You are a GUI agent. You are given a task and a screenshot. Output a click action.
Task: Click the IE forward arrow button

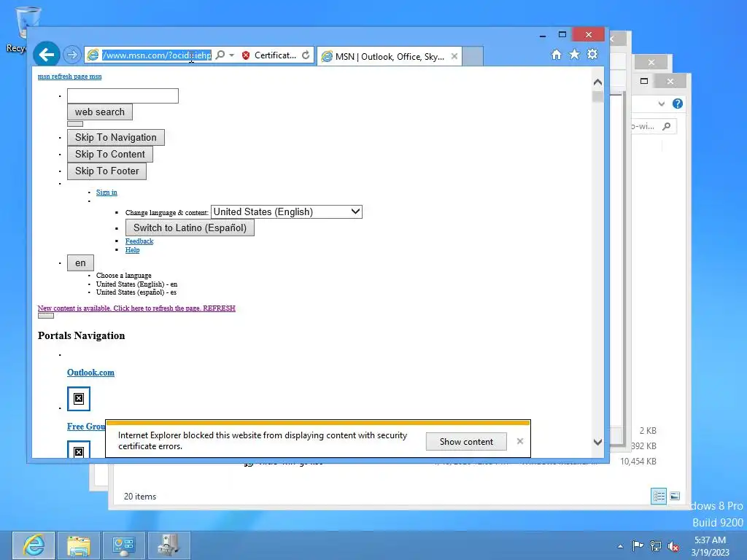point(72,55)
